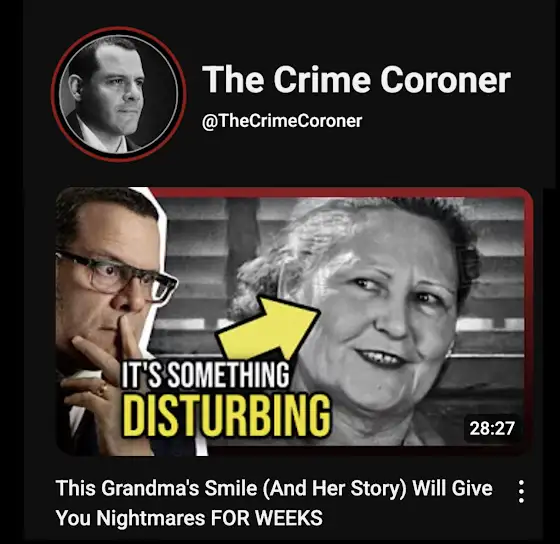Viewport: 560px width, 544px height.
Task: Click the white "IT'S SOMETHING" caption text
Action: point(205,375)
